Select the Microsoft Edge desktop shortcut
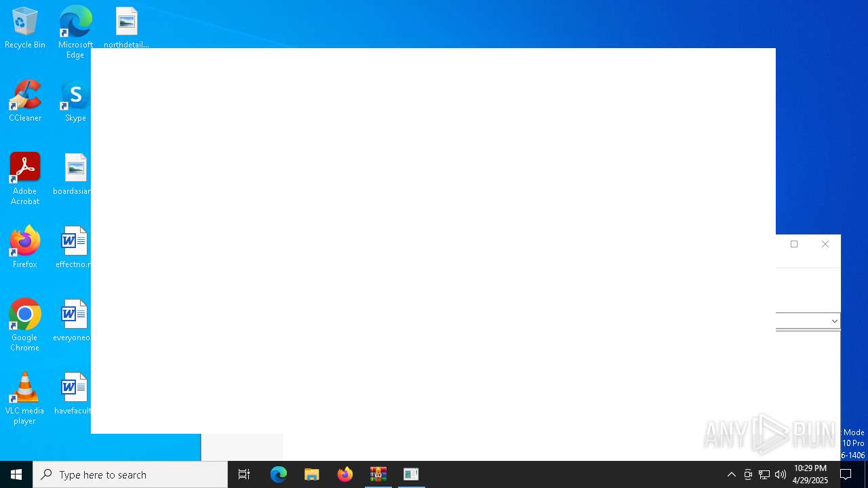This screenshot has width=868, height=488. [x=75, y=32]
